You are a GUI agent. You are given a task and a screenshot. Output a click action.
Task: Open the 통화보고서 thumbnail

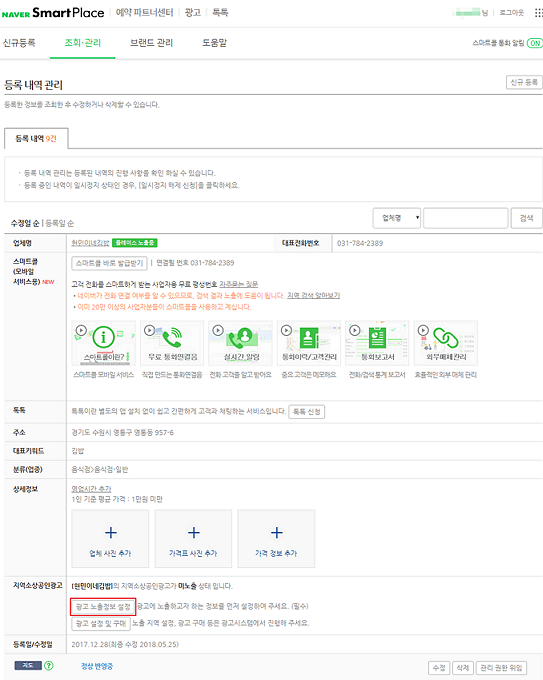[377, 343]
